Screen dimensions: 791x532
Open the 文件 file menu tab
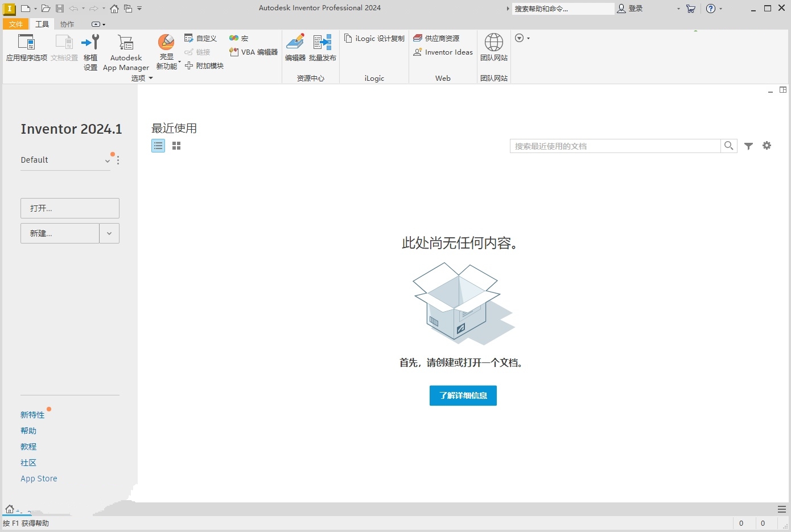(x=16, y=24)
